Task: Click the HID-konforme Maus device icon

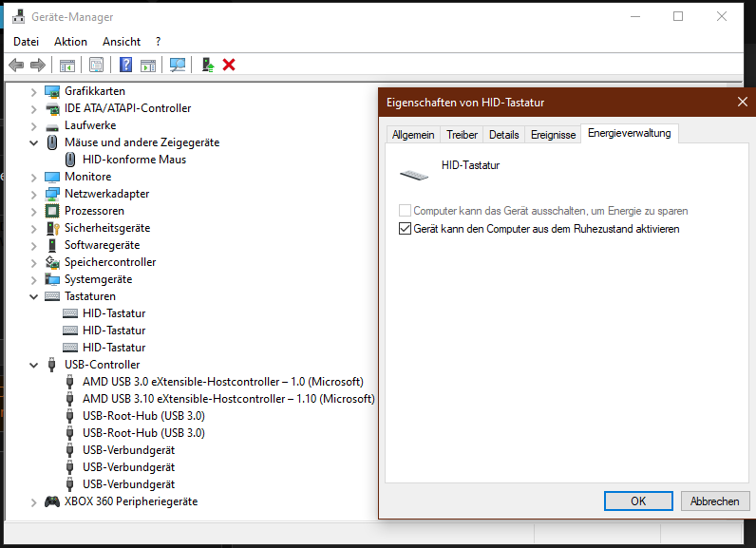Action: point(70,160)
